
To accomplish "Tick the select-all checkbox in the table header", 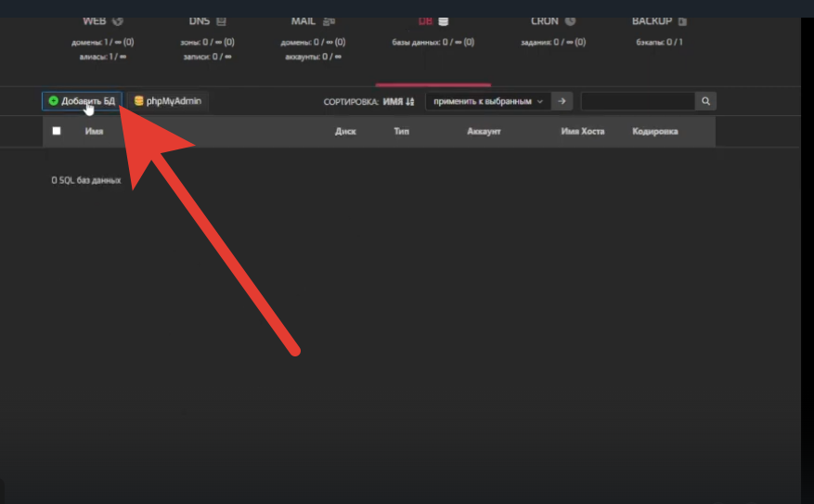I will [57, 132].
